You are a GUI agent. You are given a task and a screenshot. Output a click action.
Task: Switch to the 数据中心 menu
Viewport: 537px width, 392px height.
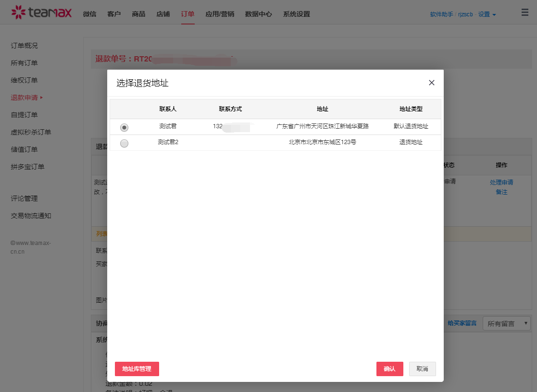coord(258,14)
